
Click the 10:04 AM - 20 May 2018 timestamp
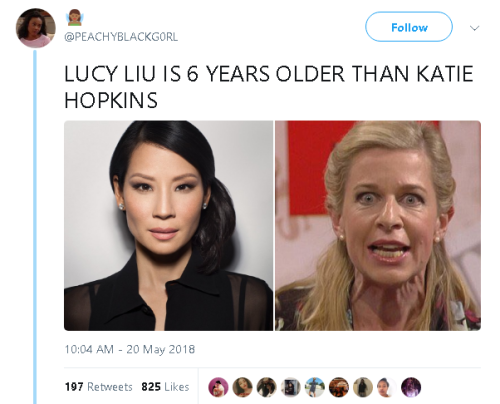[130, 349]
